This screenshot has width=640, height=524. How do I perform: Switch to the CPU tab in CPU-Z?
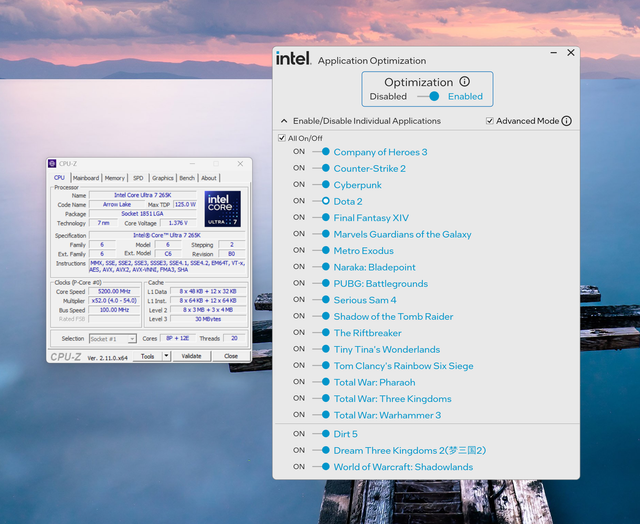click(59, 178)
